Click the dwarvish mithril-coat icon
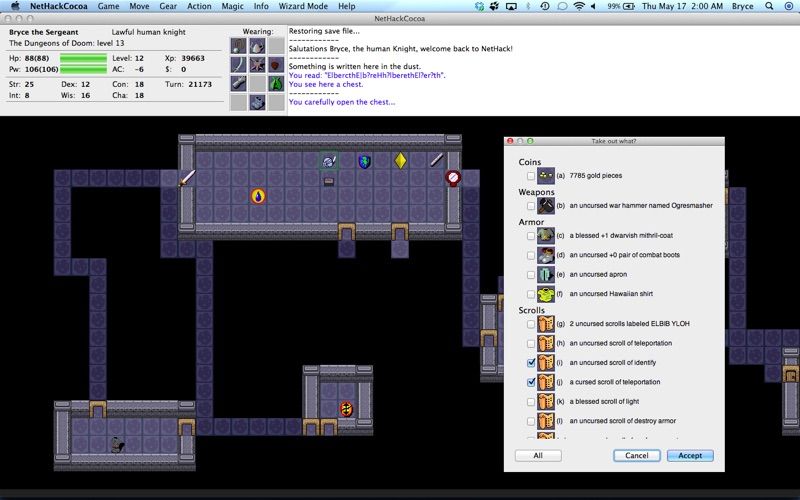800x500 pixels. [x=546, y=236]
